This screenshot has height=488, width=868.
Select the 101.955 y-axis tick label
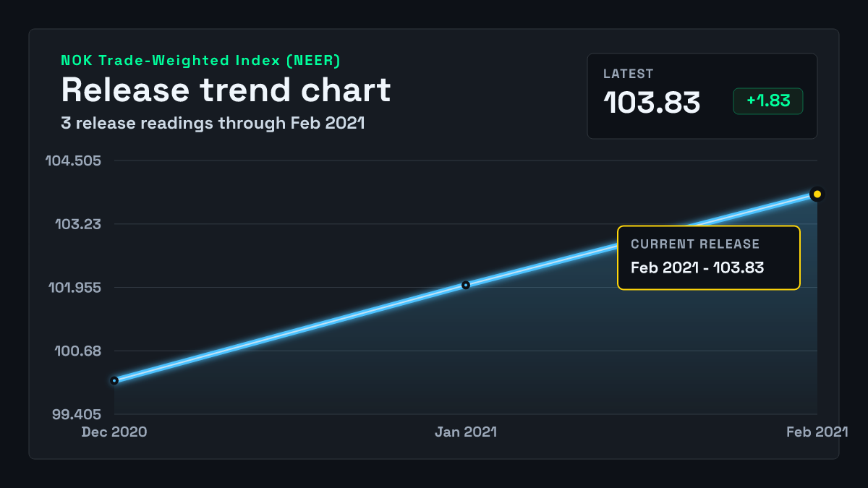[75, 288]
